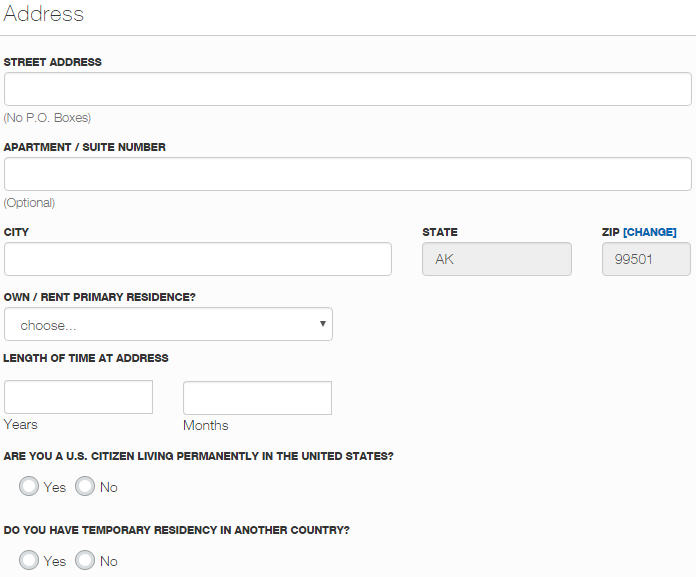Choose No for temporary residency in another country
The width and height of the screenshot is (696, 577).
coord(85,560)
